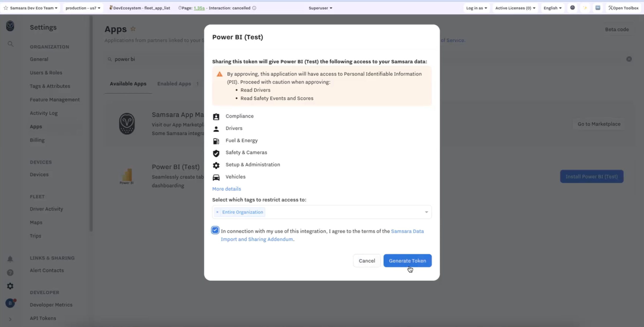
Task: Open Driver Activity in sidebar
Action: pos(46,209)
